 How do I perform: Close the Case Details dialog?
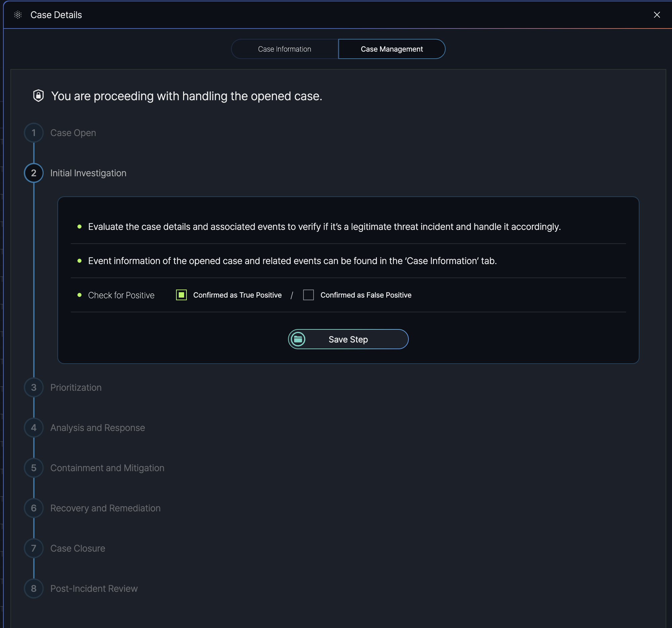(657, 15)
